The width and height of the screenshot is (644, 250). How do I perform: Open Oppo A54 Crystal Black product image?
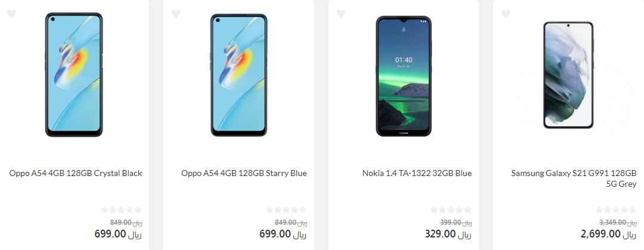tap(74, 75)
